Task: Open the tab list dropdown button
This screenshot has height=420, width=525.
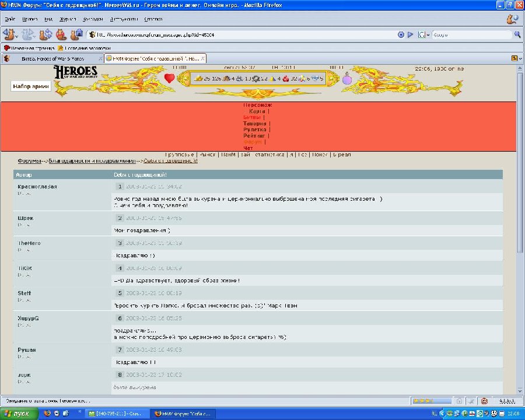Action: (x=515, y=58)
